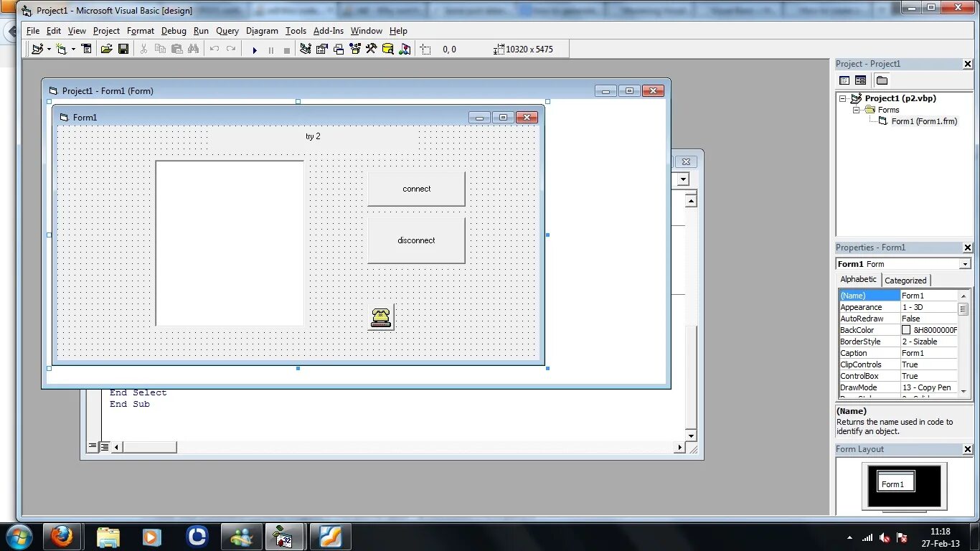Select the connect button on the form
The height and width of the screenshot is (551, 980).
click(x=416, y=189)
